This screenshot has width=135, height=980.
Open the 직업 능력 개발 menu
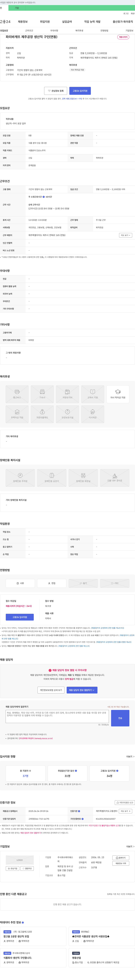tap(92, 22)
